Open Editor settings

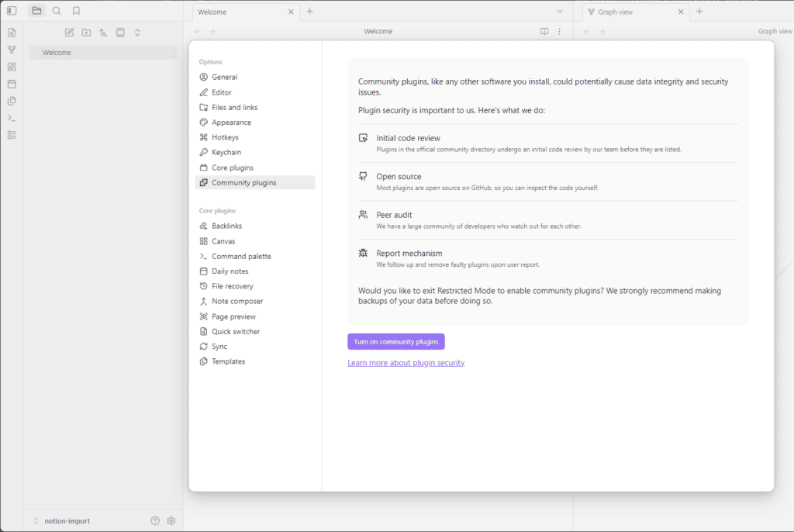(255, 92)
